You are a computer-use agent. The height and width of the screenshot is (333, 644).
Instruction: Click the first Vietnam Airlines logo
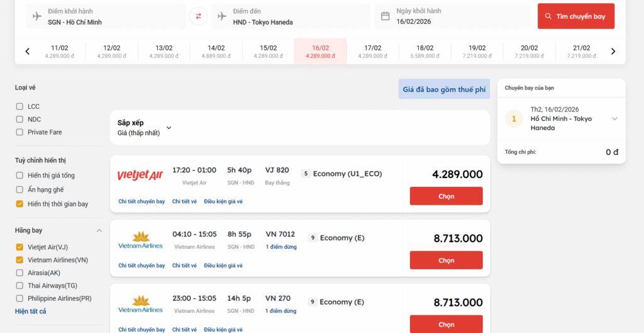pos(140,240)
